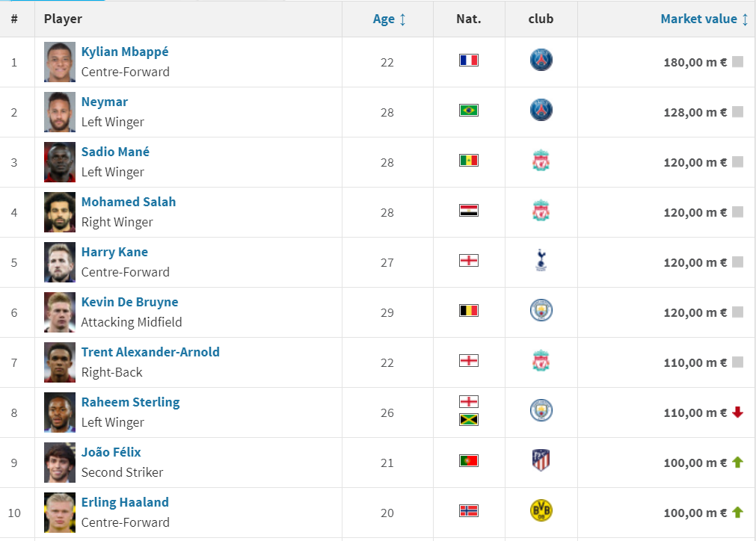Click Erling Haaland's portrait thumbnail
Image resolution: width=756 pixels, height=541 pixels.
pyautogui.click(x=60, y=513)
